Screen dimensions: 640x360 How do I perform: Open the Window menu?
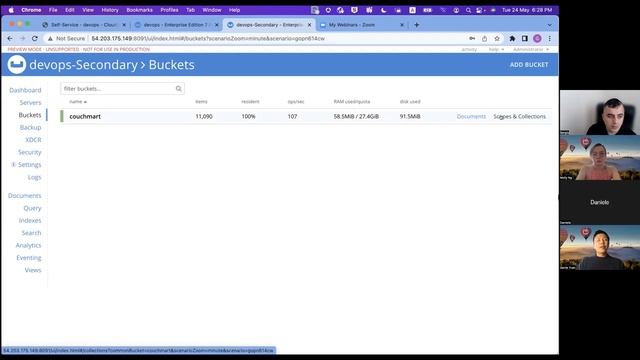[212, 10]
